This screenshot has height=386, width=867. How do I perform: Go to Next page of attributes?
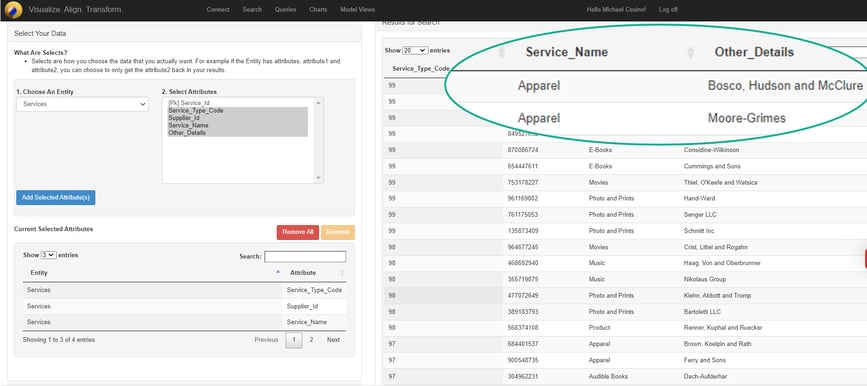click(333, 340)
